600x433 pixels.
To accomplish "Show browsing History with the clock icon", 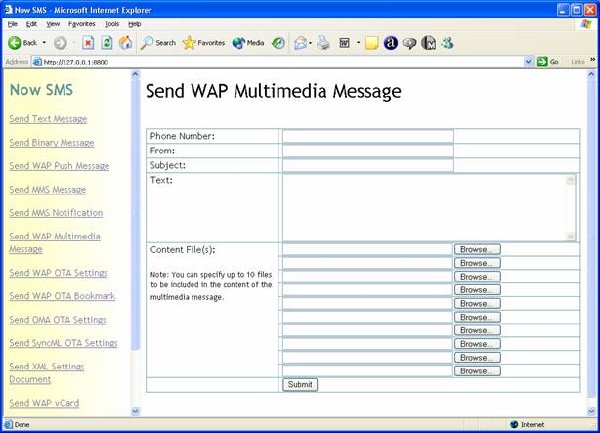I will 278,43.
